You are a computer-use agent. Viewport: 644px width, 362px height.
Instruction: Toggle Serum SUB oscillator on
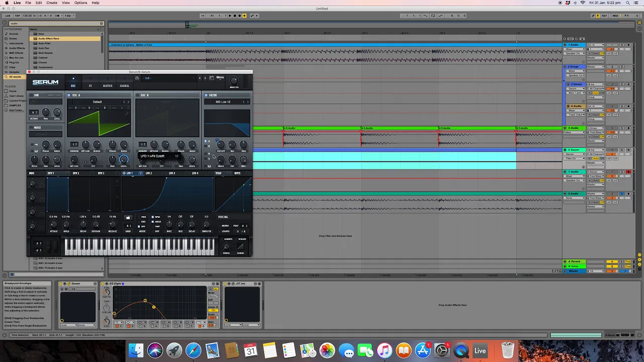31,95
